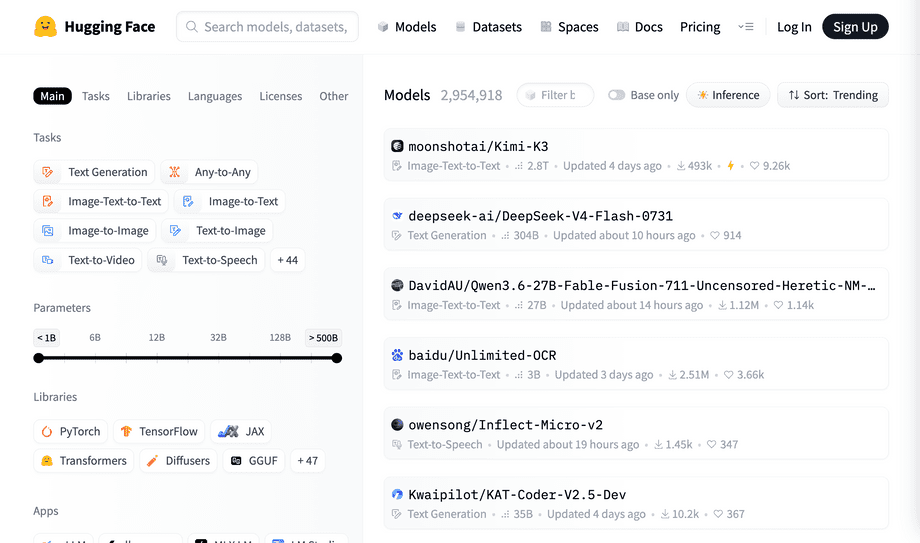Toggle the Base only switch

[x=616, y=95]
